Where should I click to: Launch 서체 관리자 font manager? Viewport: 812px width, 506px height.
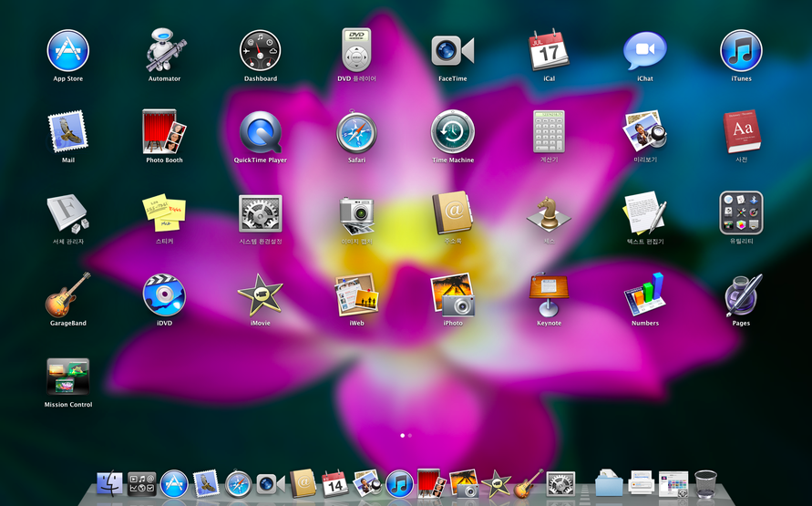pyautogui.click(x=67, y=213)
